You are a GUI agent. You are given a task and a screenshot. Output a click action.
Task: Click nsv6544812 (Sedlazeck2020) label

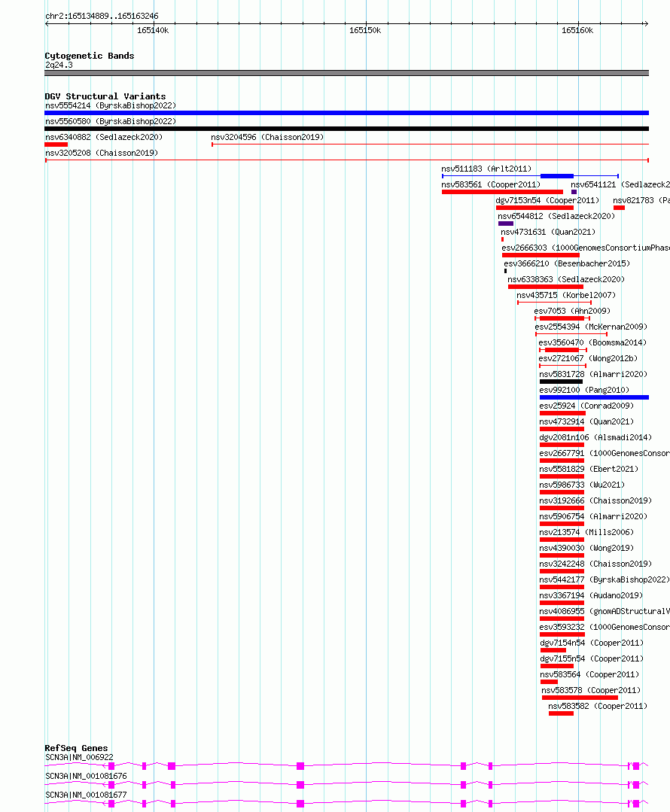coord(556,216)
